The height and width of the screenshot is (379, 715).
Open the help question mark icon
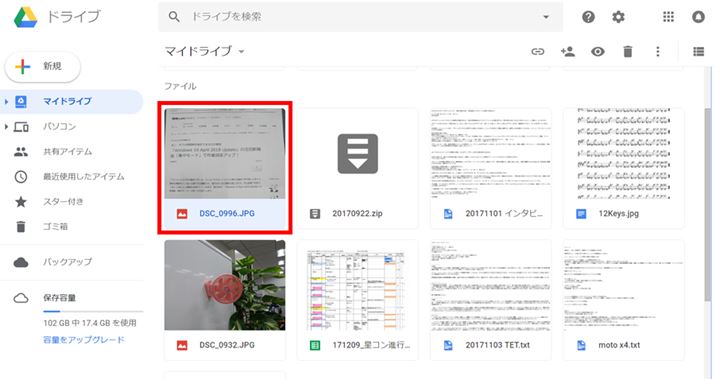point(588,17)
